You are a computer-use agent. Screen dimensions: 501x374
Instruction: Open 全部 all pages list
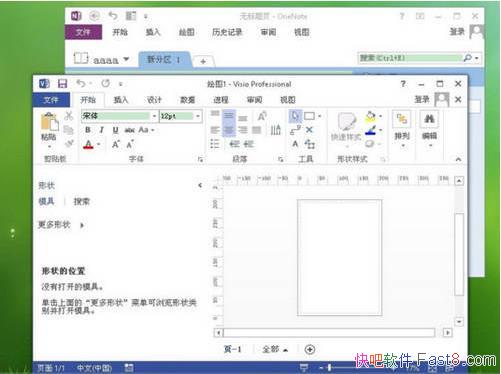coord(275,349)
